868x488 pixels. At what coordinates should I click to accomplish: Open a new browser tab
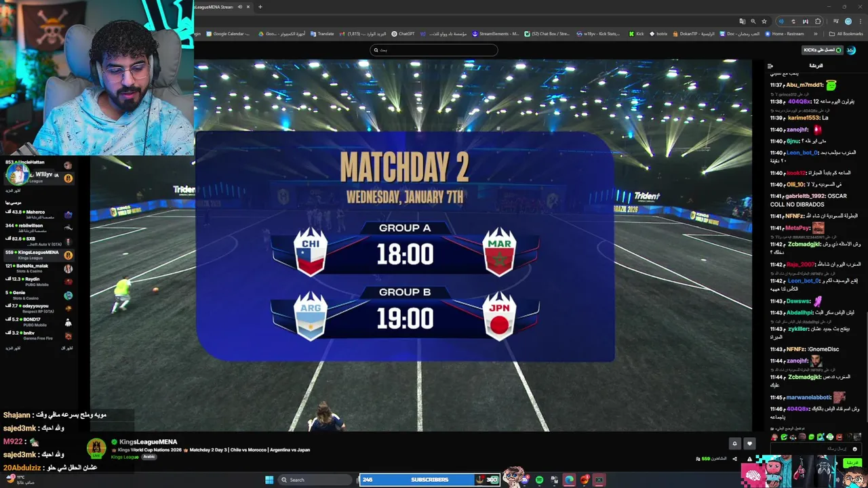pos(260,7)
